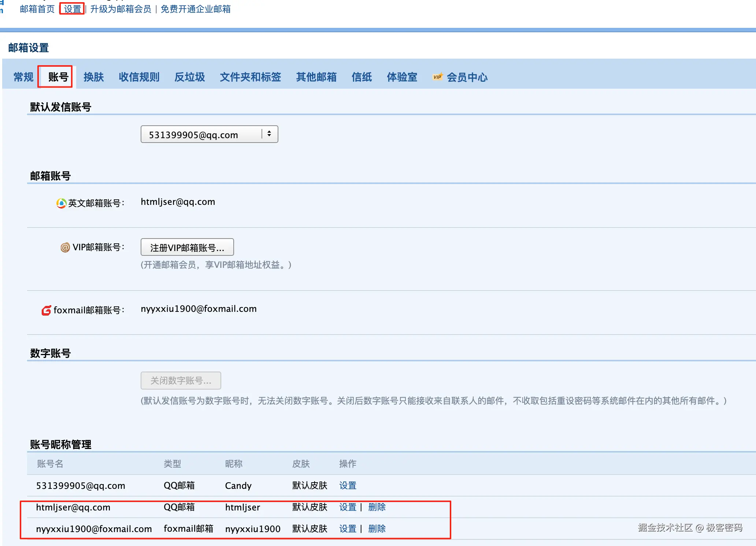Click the 关闭数字账号 button
756x546 pixels.
(x=181, y=381)
